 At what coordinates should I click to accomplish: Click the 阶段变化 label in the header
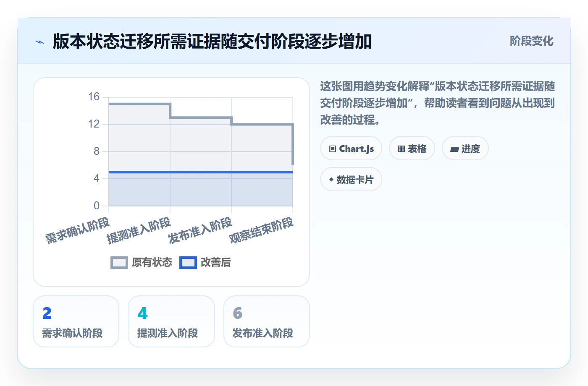[x=531, y=41]
